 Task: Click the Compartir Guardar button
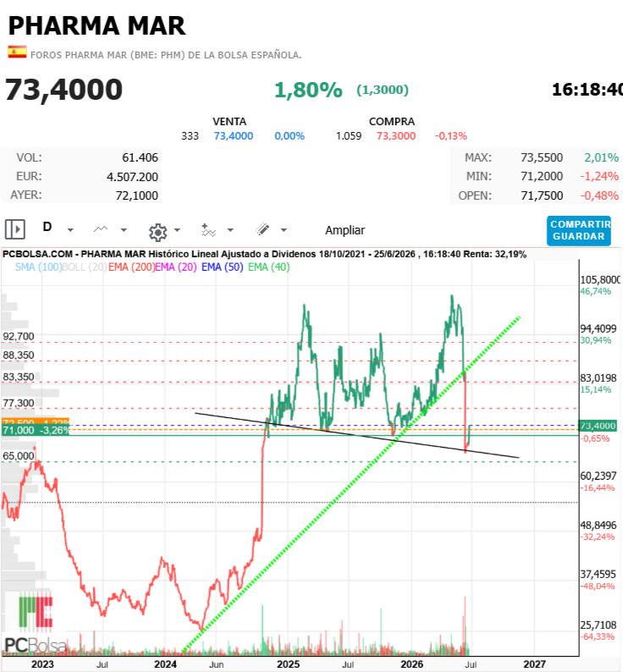[578, 230]
